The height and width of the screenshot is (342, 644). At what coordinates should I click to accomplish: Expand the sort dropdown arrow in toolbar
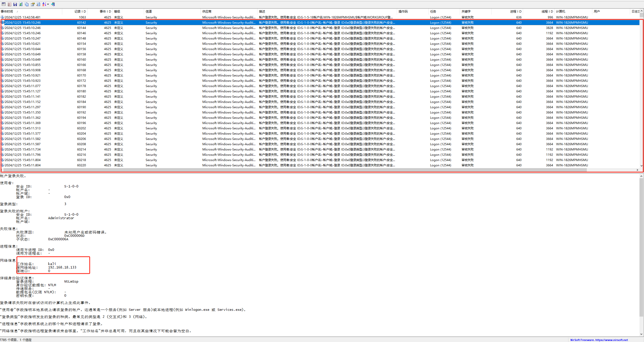pos(48,4)
